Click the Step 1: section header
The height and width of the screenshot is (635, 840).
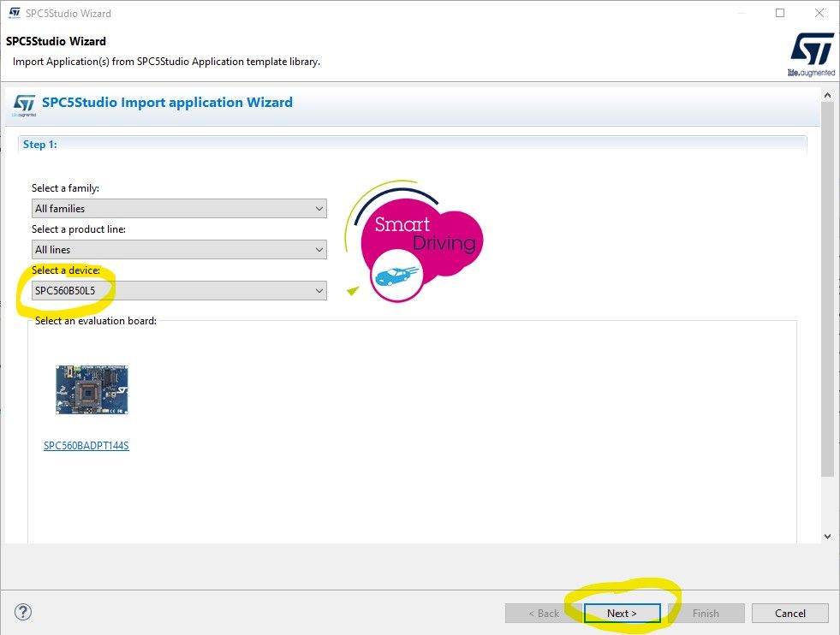click(x=39, y=145)
